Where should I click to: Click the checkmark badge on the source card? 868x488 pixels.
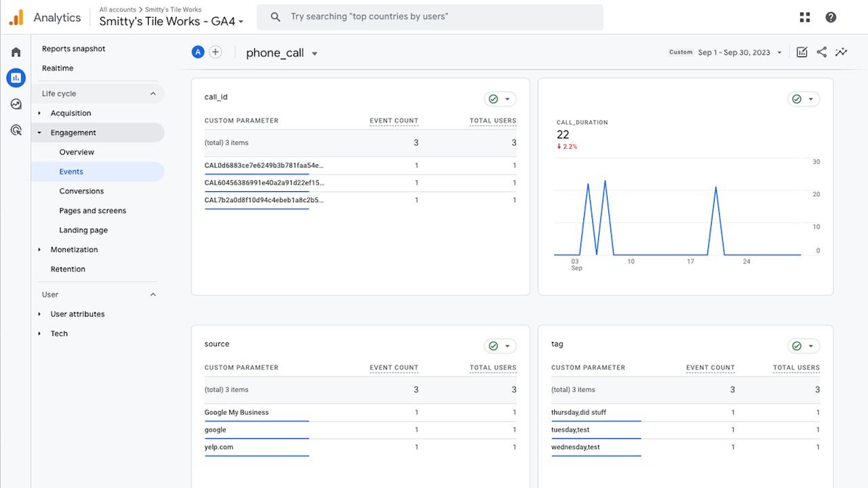(494, 346)
